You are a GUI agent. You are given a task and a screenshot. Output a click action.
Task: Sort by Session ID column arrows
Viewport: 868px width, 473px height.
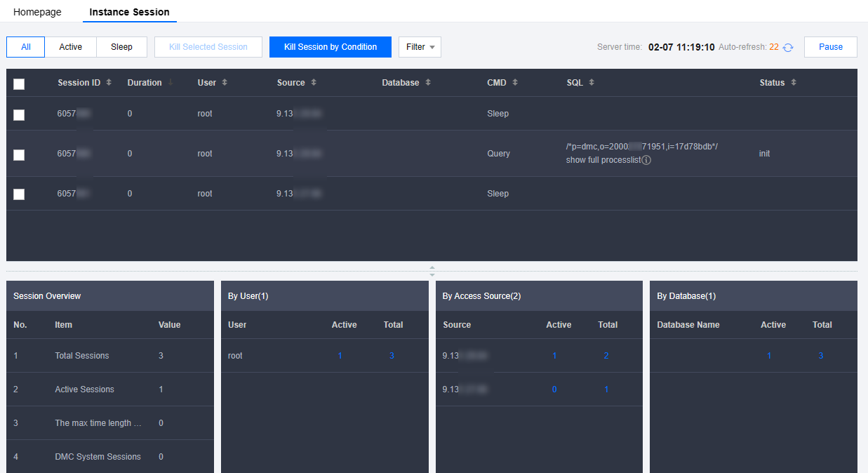coord(109,83)
